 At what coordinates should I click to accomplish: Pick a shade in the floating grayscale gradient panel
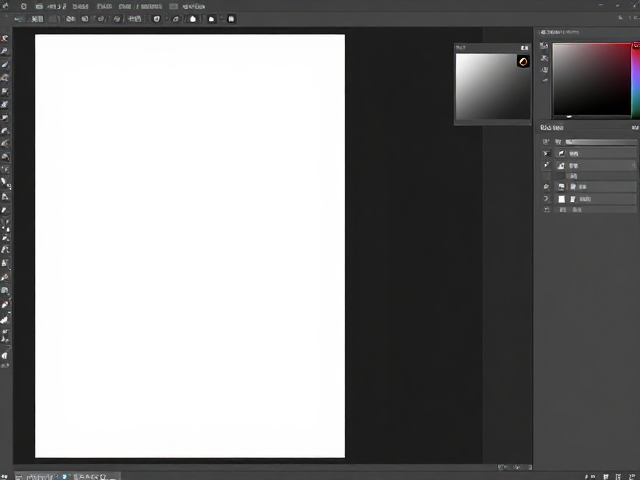pyautogui.click(x=493, y=87)
